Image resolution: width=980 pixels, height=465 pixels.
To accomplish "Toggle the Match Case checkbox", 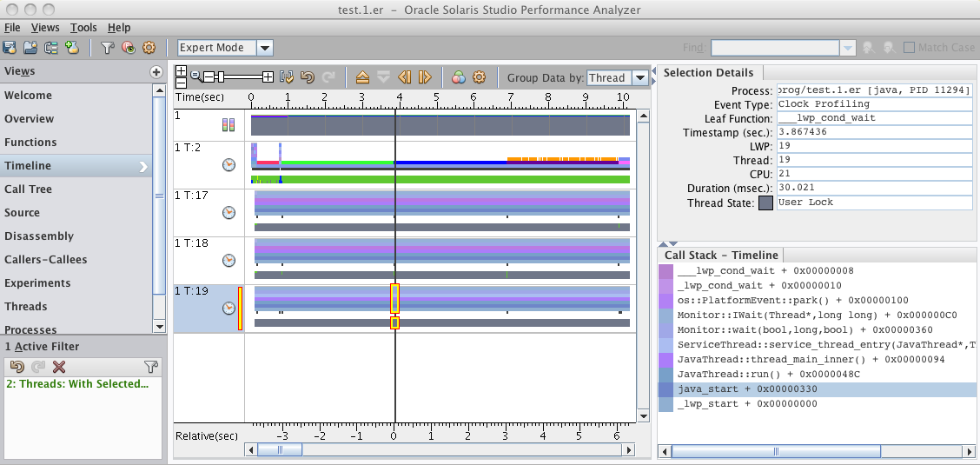I will tap(910, 48).
